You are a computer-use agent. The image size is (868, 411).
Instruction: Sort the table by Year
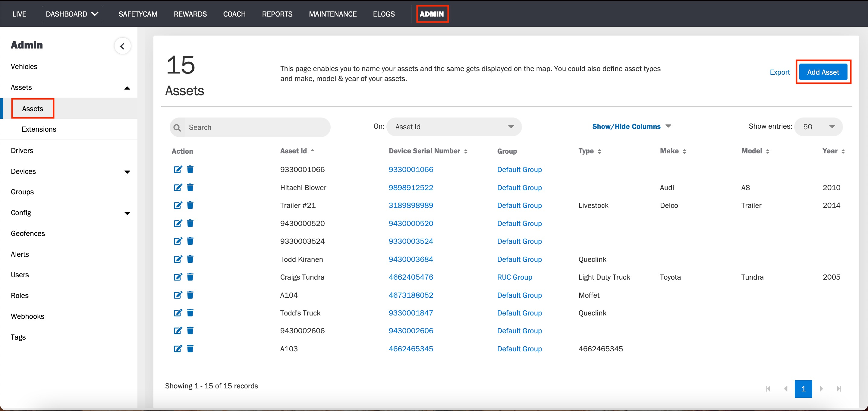[833, 151]
